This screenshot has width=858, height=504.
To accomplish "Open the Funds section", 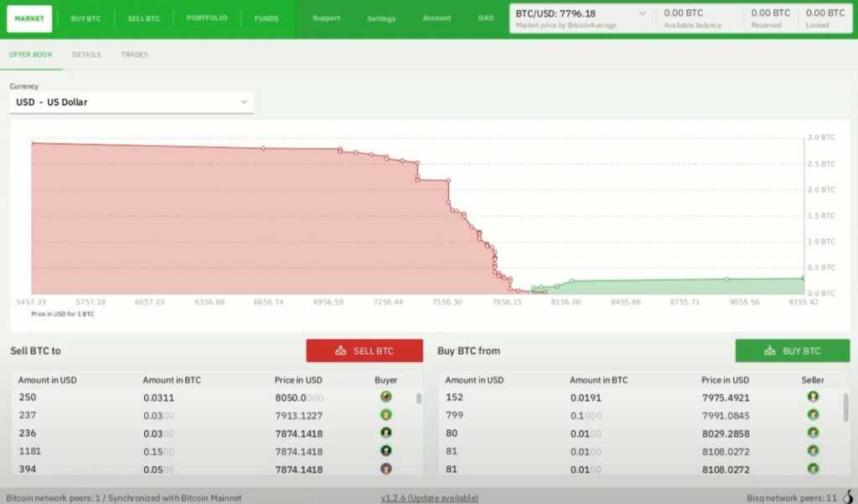I will pos(266,18).
